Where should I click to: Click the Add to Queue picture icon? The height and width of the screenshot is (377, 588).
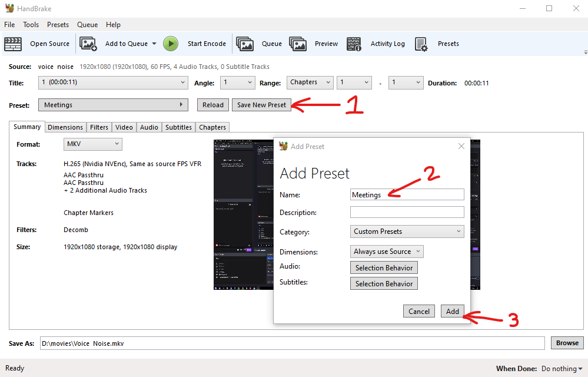[x=88, y=44]
